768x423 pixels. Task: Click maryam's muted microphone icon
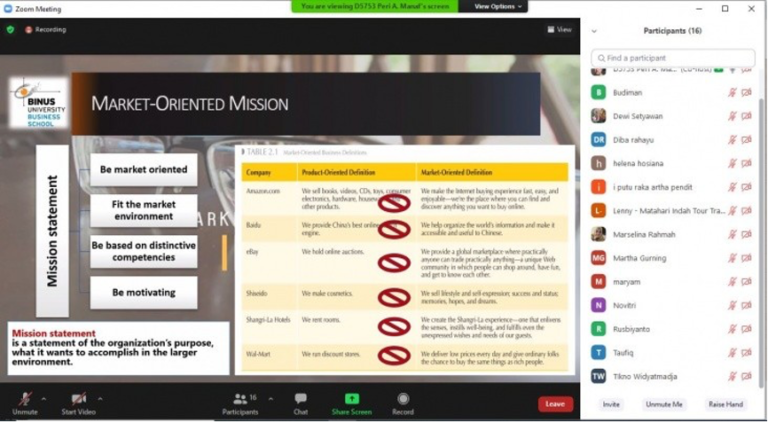[x=732, y=282]
